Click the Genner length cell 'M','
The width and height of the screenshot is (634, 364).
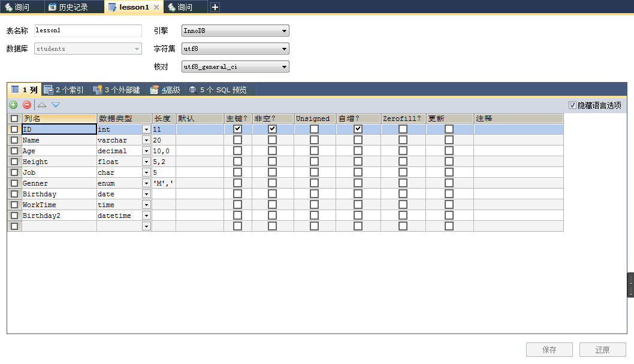164,183
